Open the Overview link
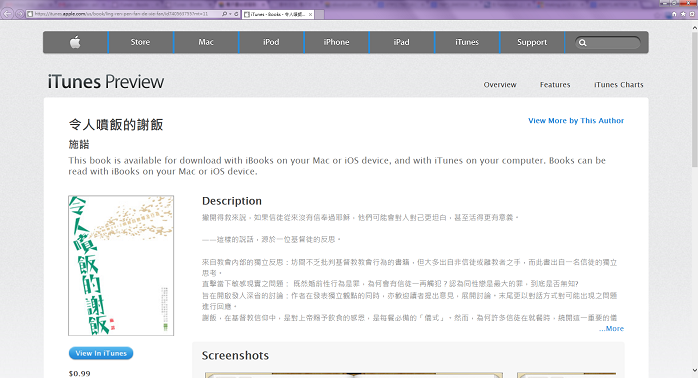698x378 pixels. click(x=500, y=85)
